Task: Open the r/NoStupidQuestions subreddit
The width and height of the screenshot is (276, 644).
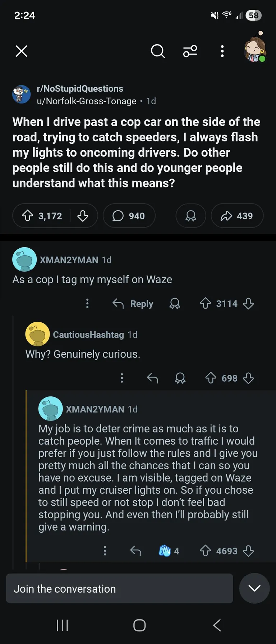Action: tap(80, 89)
